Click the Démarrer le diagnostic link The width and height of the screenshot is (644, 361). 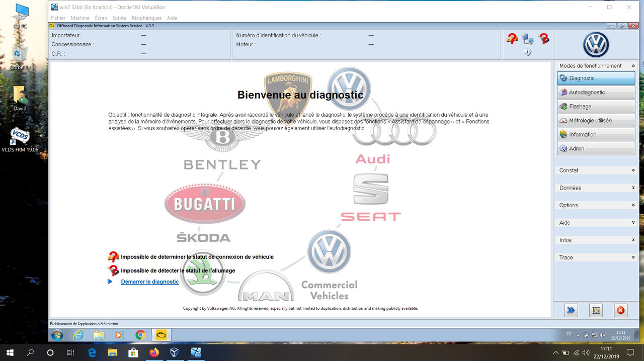(x=150, y=282)
